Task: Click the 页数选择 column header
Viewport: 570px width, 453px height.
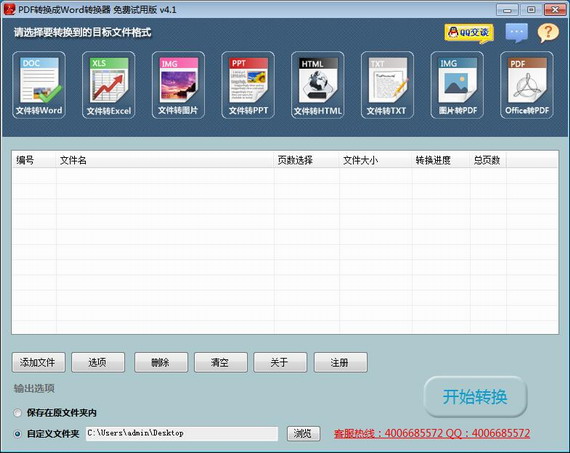Action: click(x=306, y=160)
